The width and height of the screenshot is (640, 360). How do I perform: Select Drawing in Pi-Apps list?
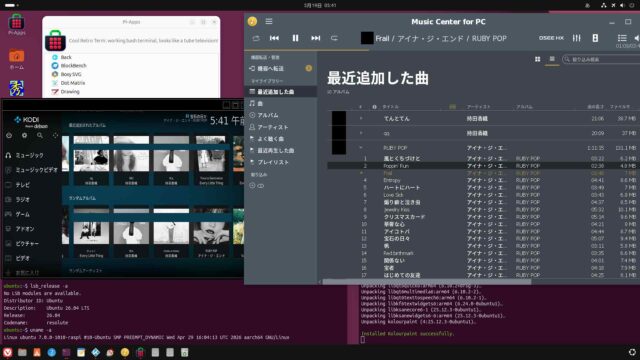coord(70,92)
